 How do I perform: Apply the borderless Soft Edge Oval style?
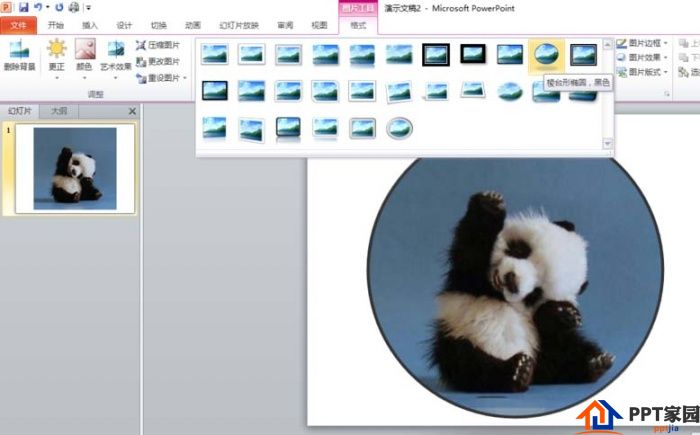coord(510,92)
